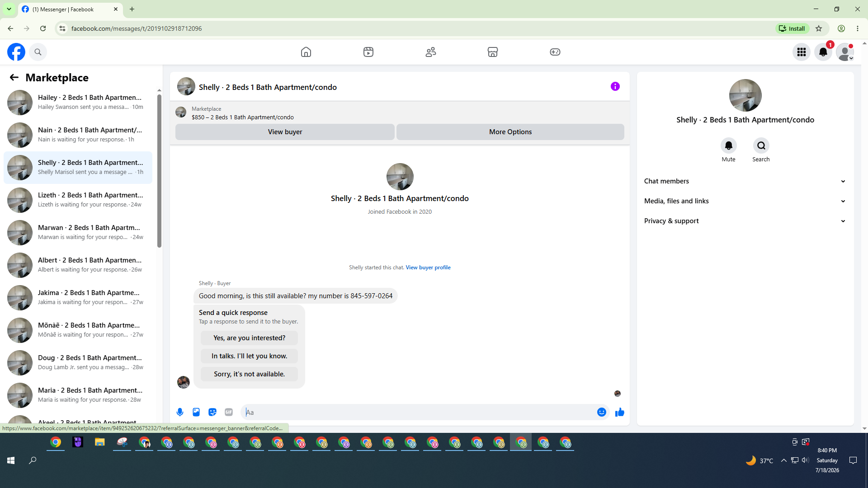Open the Windows Start menu
868x488 pixels.
(11, 460)
